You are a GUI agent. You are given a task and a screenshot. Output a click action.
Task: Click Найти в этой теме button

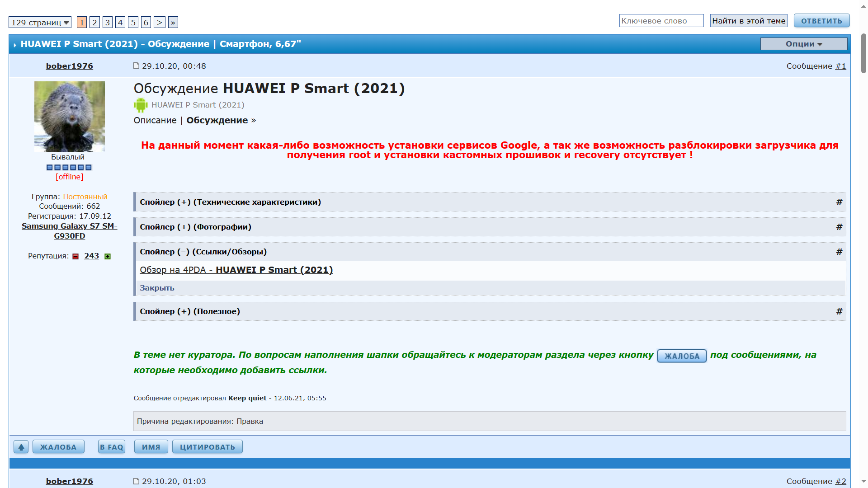tap(749, 21)
